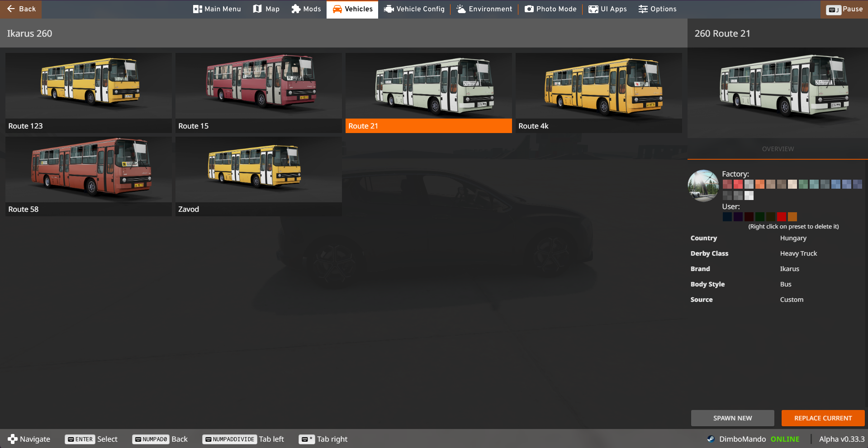The width and height of the screenshot is (868, 448).
Task: Pick the orange-brown User color preset
Action: 792,217
